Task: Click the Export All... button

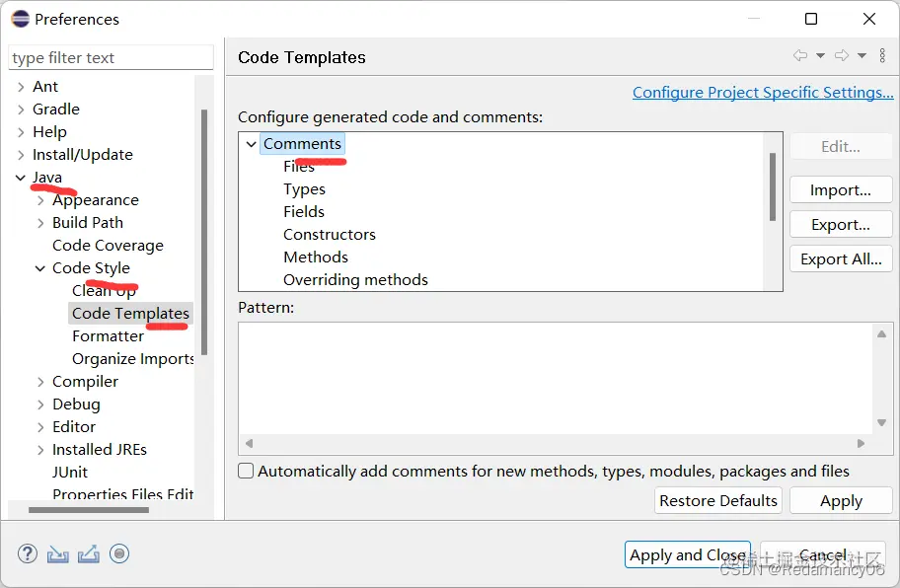Action: [841, 258]
